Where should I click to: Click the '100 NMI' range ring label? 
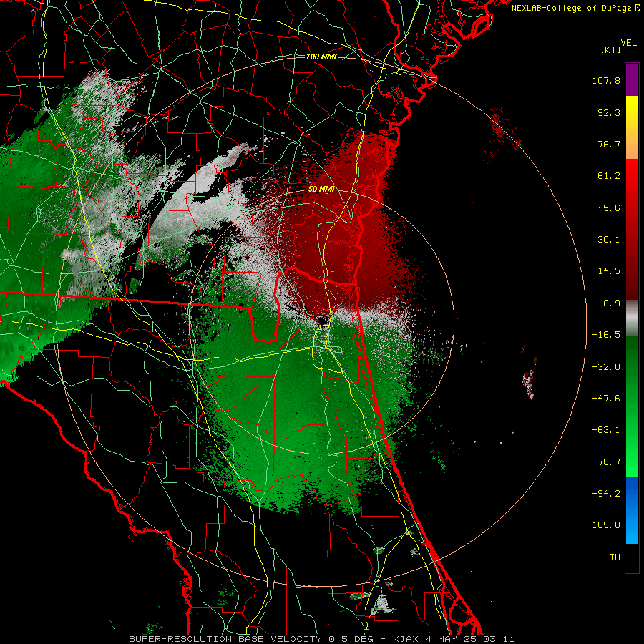coord(321,57)
